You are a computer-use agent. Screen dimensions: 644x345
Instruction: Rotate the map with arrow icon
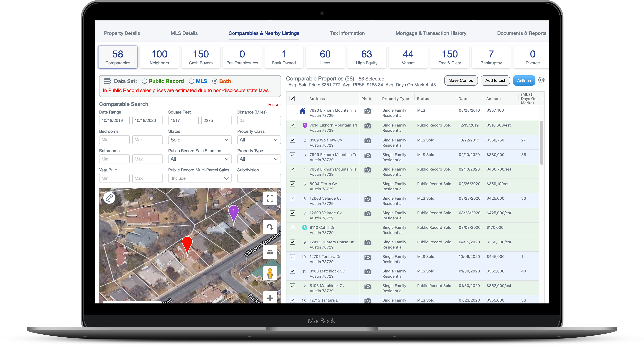click(270, 227)
